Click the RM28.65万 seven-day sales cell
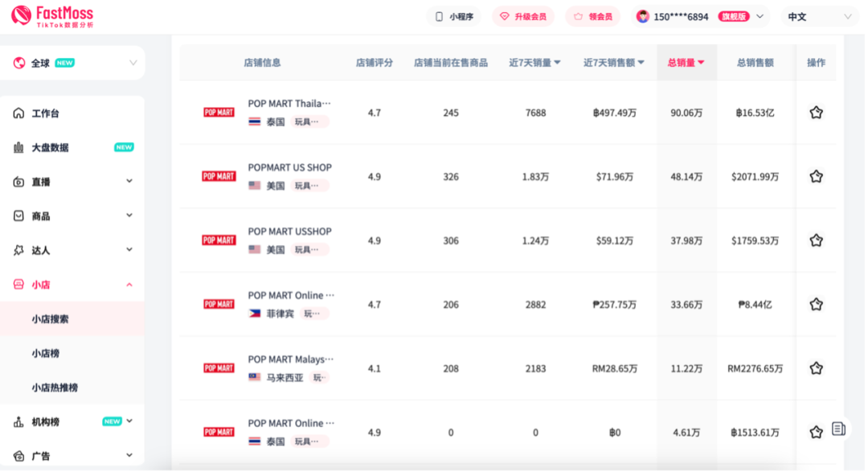This screenshot has height=472, width=868. (615, 368)
